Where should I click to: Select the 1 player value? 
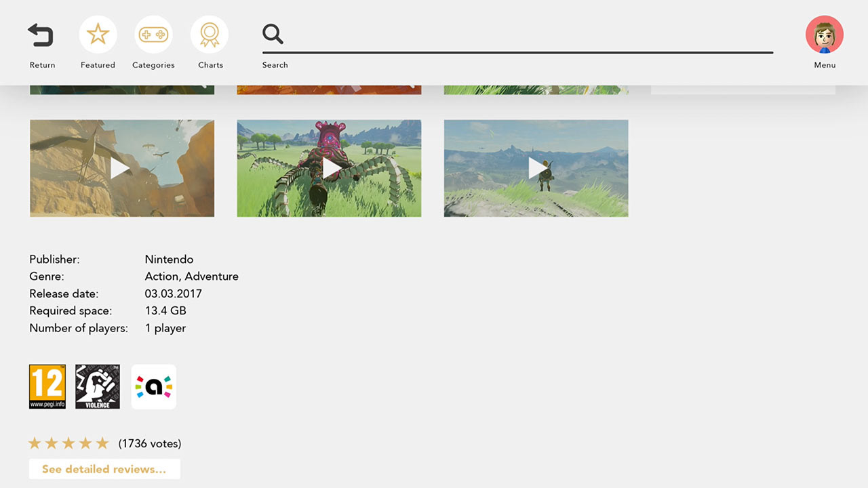pyautogui.click(x=165, y=328)
